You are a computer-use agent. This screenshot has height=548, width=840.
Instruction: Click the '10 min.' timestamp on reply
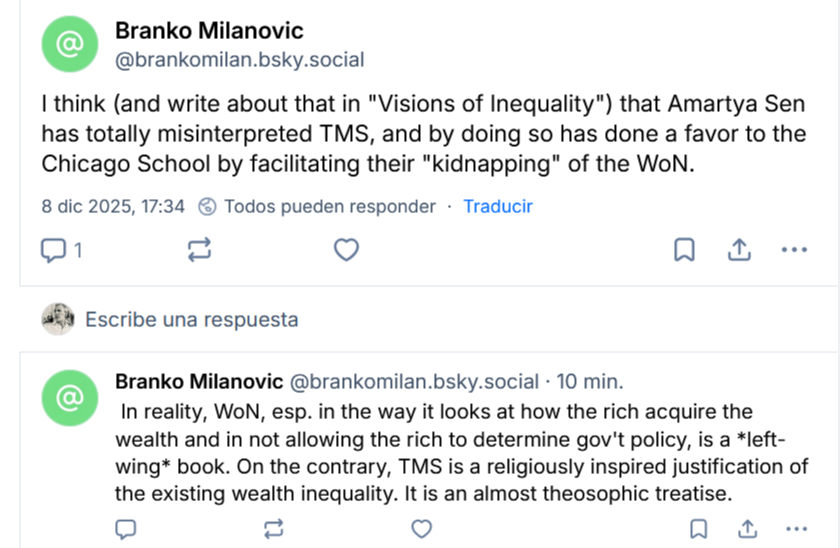click(590, 381)
